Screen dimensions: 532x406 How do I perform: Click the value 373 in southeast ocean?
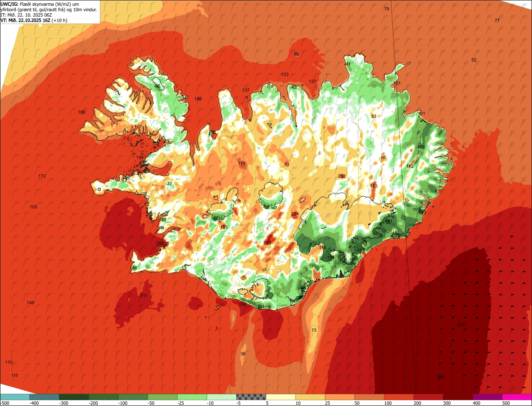[461, 324]
